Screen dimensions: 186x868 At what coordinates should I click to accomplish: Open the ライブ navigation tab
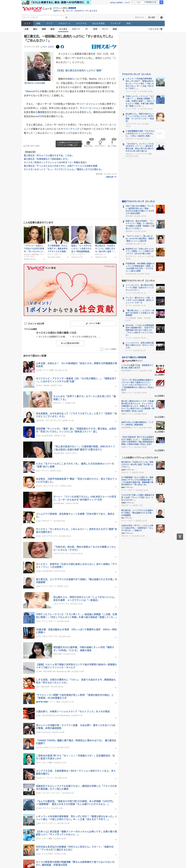(49, 24)
